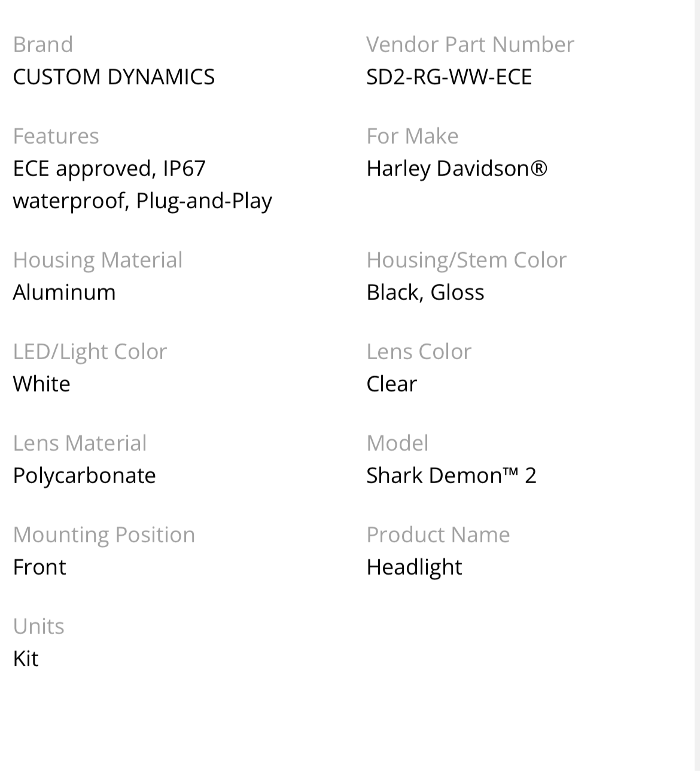Click the Housing/Stem Color label
The height and width of the screenshot is (771, 700).
coord(466,260)
